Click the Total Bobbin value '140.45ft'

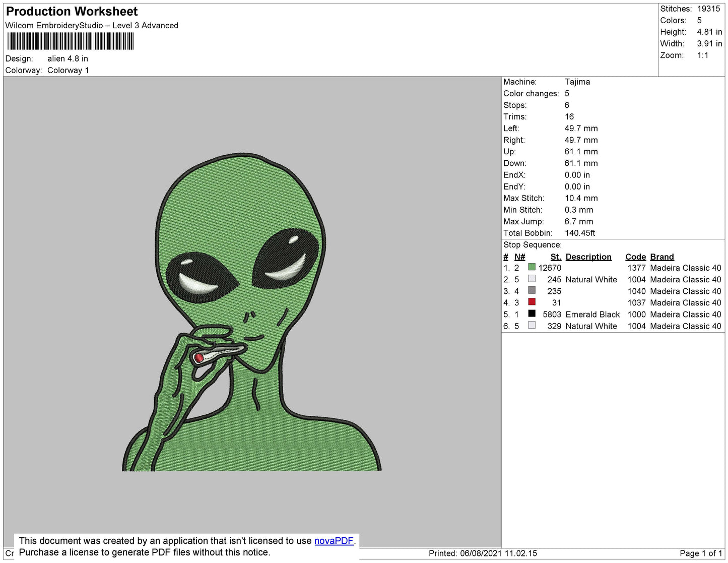pos(580,233)
